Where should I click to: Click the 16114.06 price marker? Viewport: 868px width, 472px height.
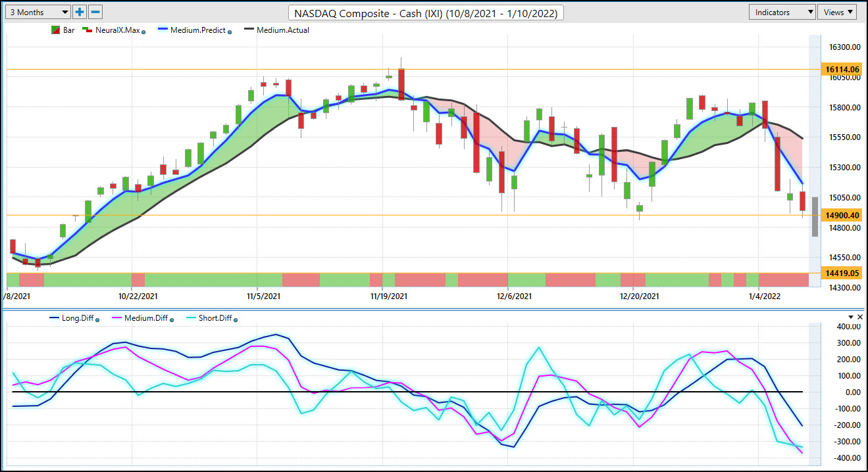click(841, 69)
